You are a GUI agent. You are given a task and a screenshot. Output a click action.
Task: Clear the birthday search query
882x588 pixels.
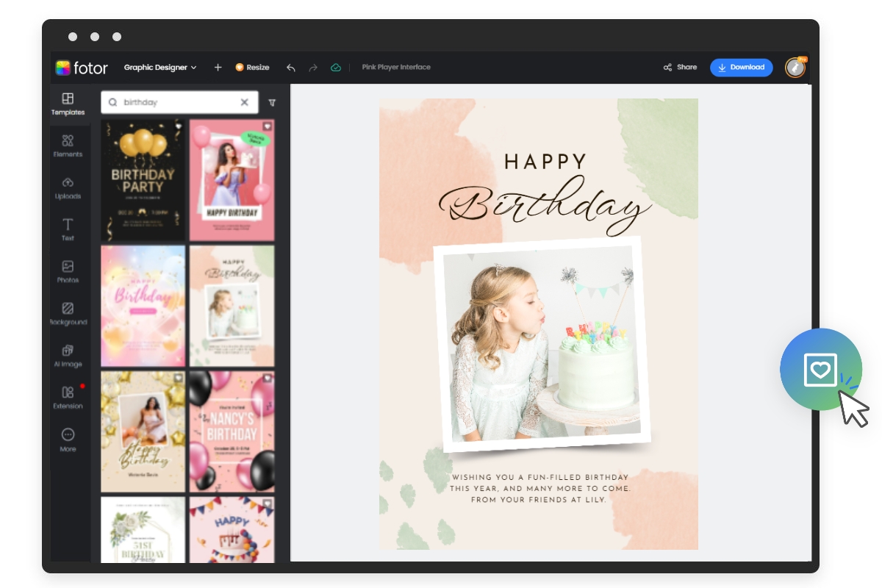[x=244, y=103]
